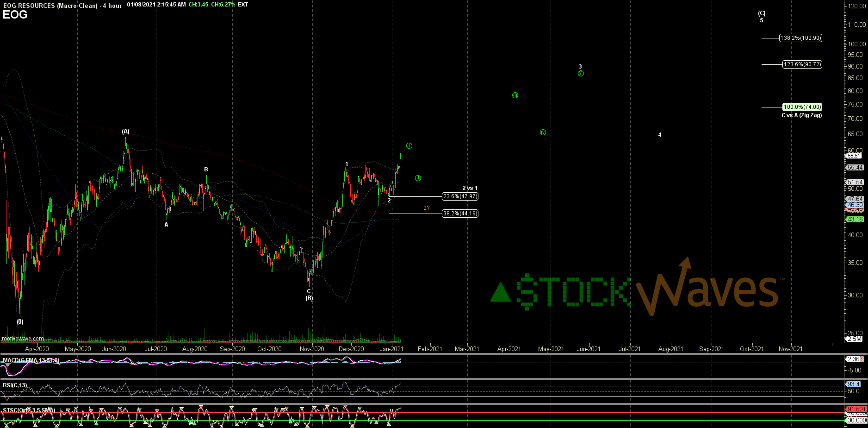
Task: Click the green circled wave v marker
Action: point(581,74)
